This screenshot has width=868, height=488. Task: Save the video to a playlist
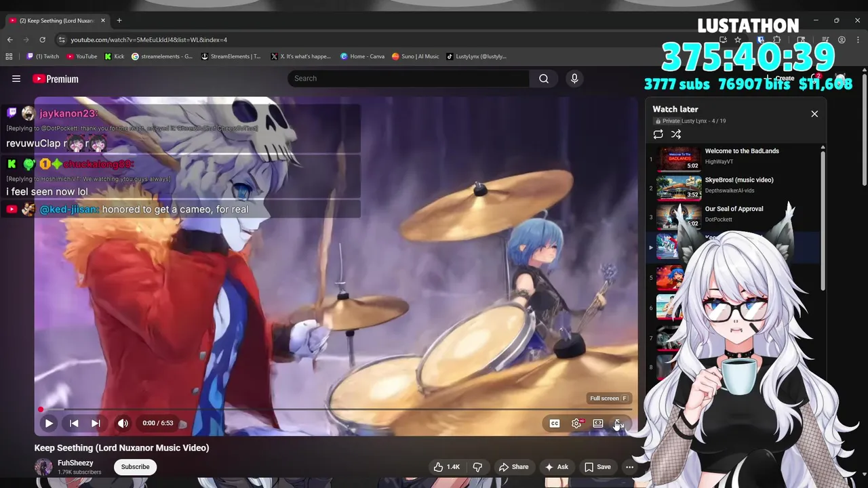597,467
